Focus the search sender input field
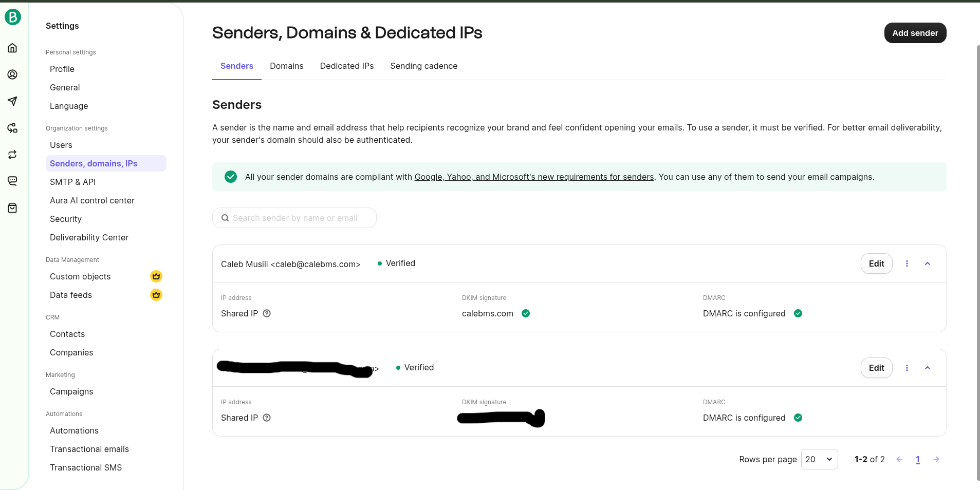Screen dimensions: 980x490 294,218
